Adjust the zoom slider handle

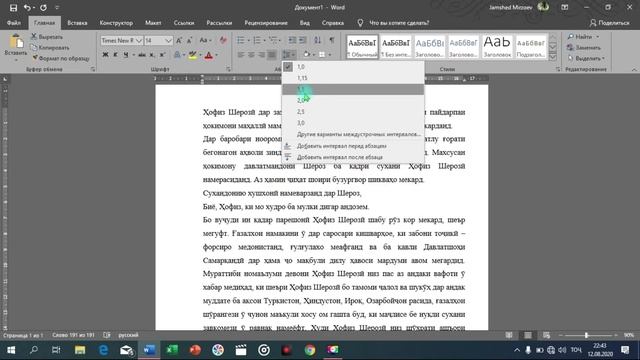pos(586,335)
